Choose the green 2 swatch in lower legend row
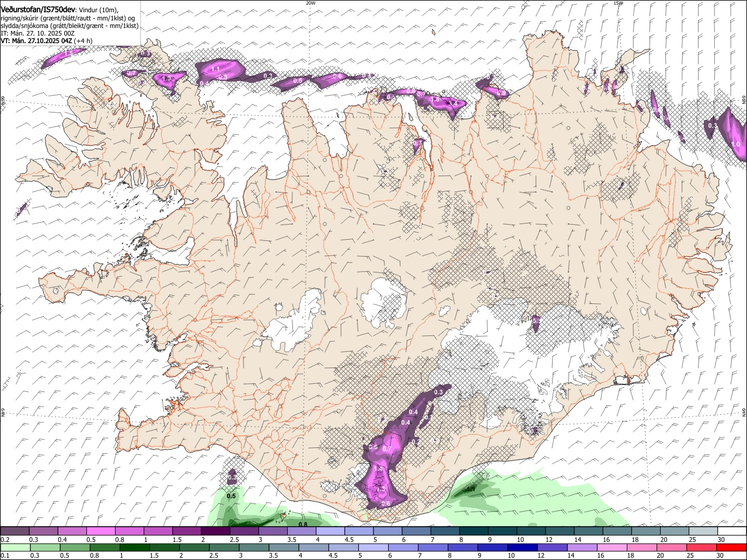 194,548
